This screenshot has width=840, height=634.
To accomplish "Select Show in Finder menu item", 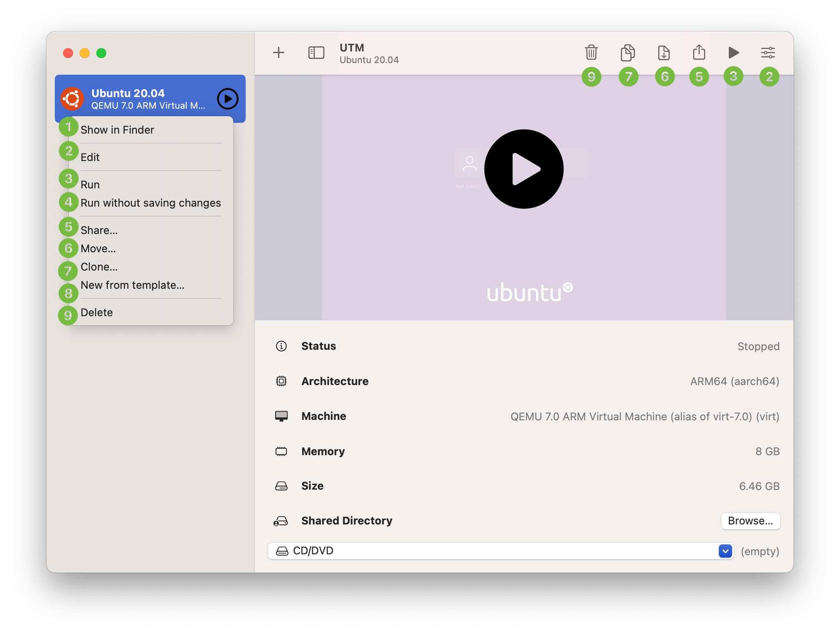I will (x=117, y=130).
